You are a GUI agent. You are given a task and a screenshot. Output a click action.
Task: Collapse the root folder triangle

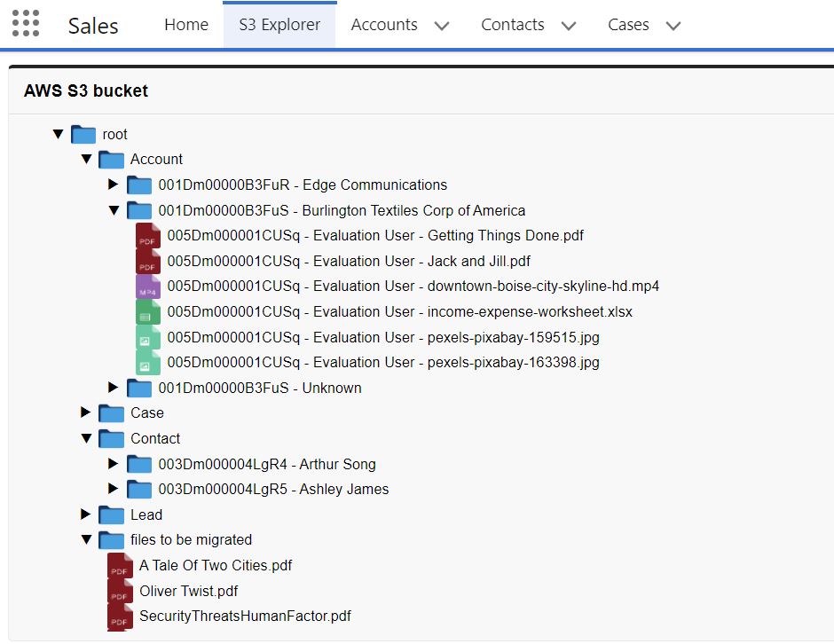[59, 134]
